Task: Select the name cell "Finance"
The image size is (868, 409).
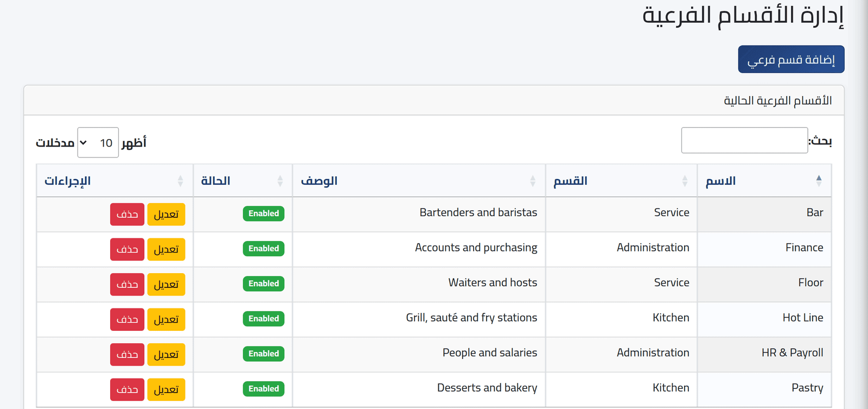Action: pyautogui.click(x=764, y=249)
